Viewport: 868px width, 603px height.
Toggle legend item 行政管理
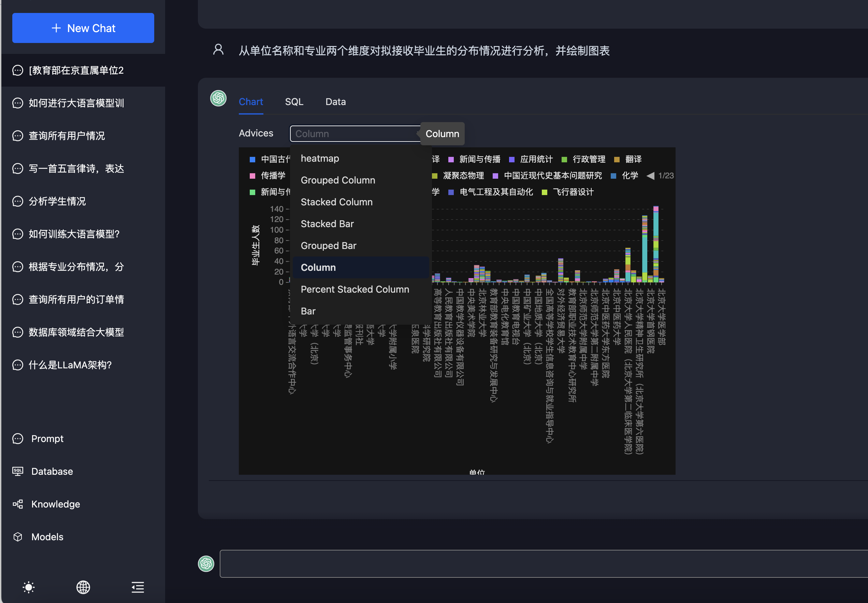point(583,159)
